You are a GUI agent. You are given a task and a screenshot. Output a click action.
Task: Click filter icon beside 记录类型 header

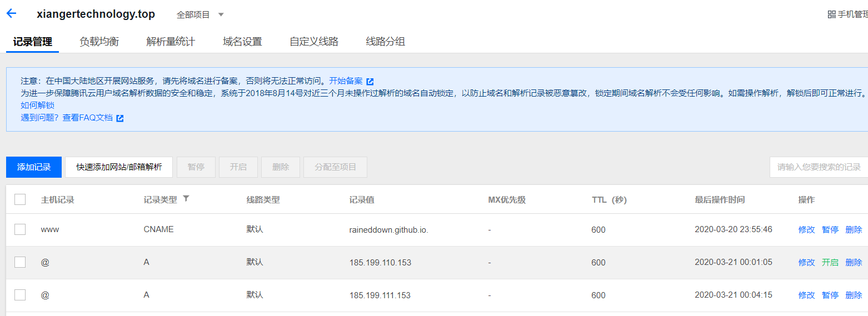[186, 199]
